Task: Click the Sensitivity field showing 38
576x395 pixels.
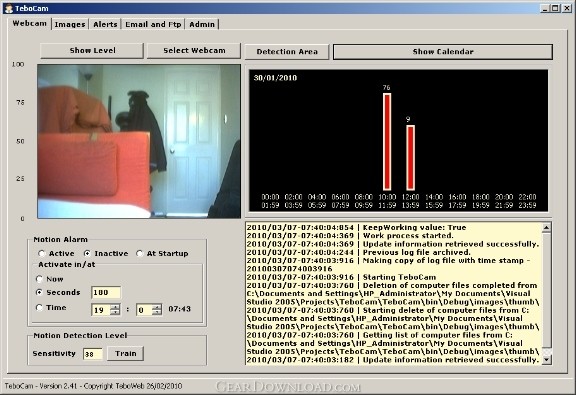Action: (93, 354)
